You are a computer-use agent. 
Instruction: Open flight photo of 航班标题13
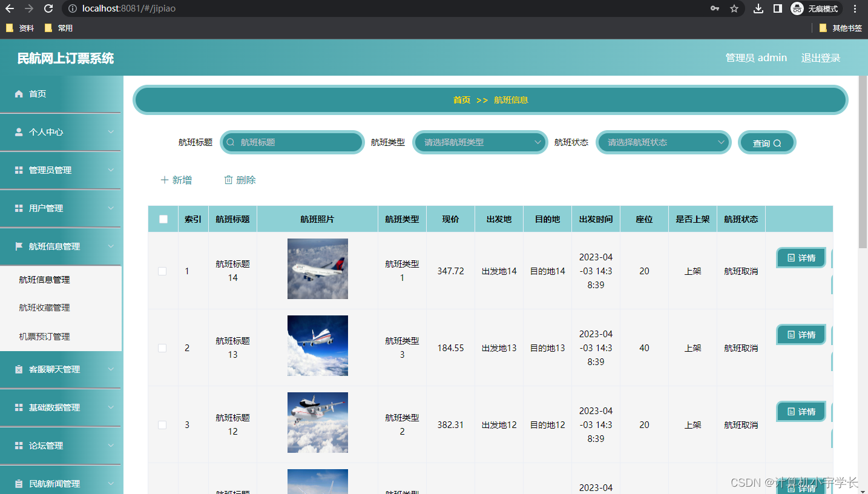coord(318,346)
